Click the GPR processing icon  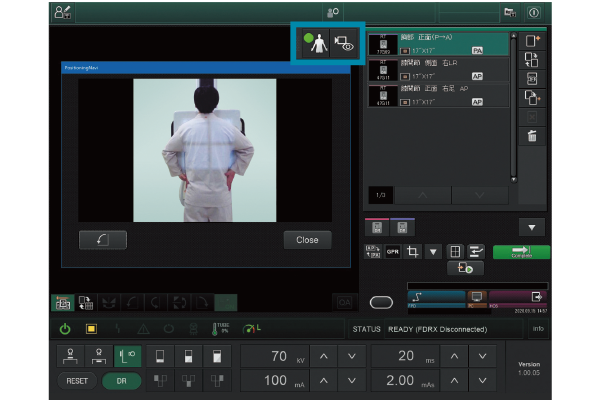coord(393,251)
